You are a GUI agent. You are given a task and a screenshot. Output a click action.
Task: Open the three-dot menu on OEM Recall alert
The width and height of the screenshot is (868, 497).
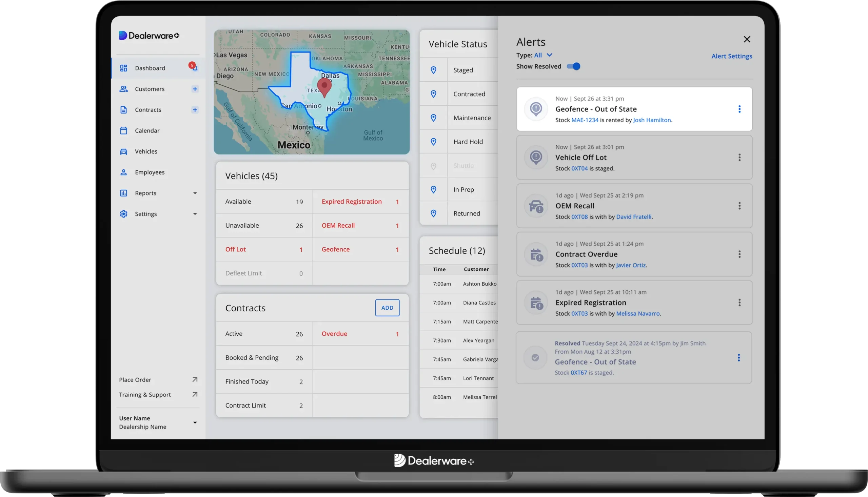(739, 206)
